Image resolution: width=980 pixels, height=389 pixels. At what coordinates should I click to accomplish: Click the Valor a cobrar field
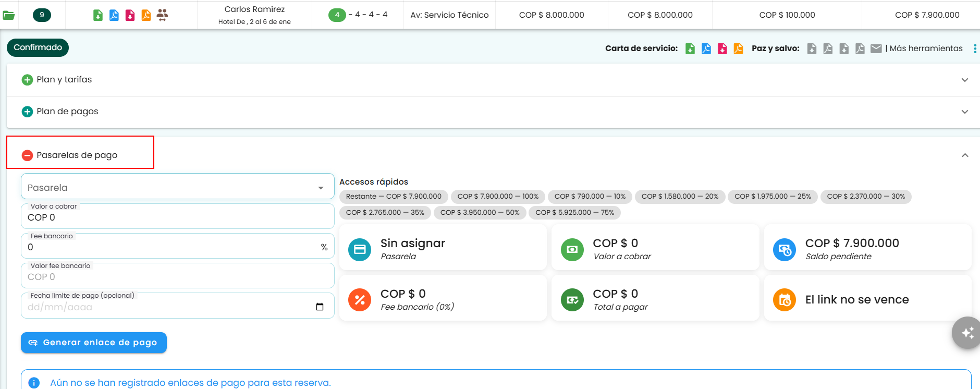(x=177, y=216)
